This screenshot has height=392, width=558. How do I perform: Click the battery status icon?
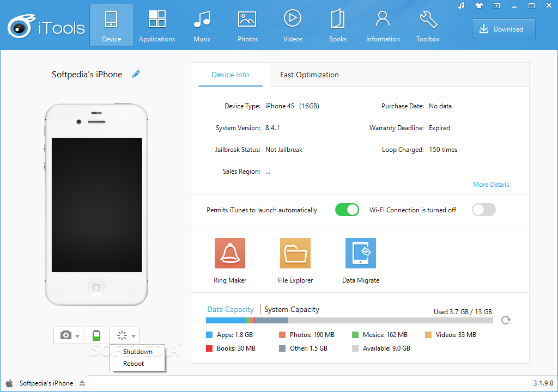pos(96,335)
